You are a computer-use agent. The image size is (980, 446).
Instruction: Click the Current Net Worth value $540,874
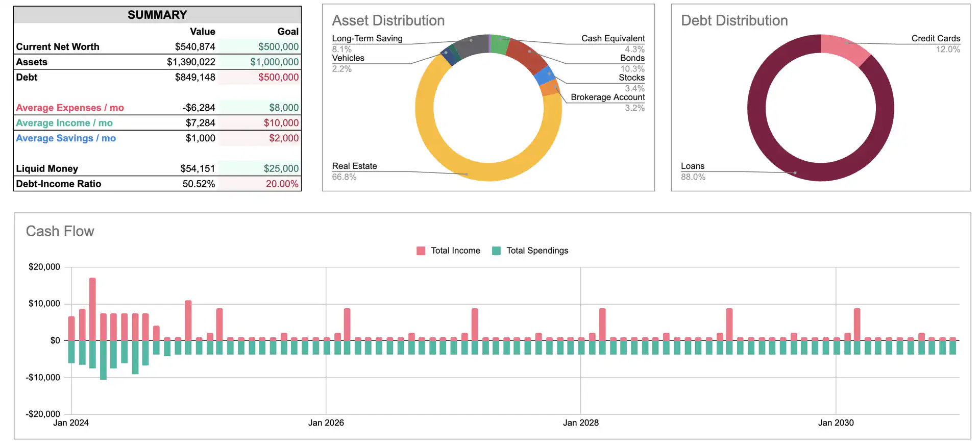pyautogui.click(x=194, y=46)
